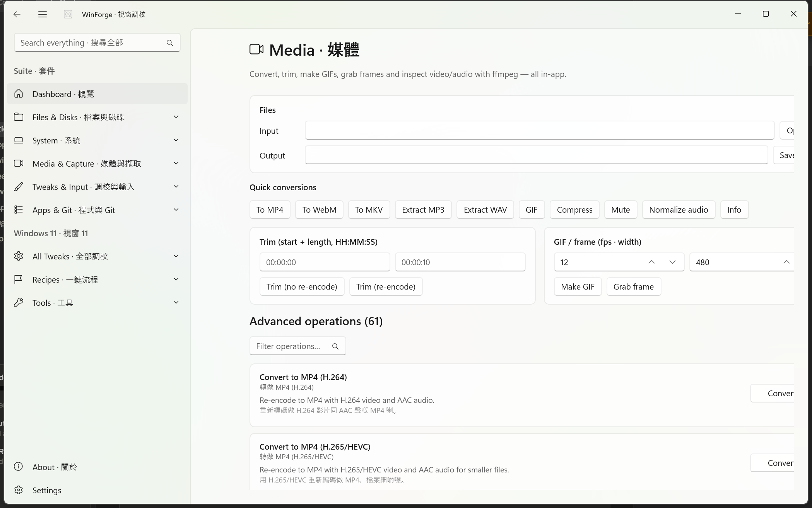
Task: Click the Apps & Git list icon
Action: coord(19,210)
